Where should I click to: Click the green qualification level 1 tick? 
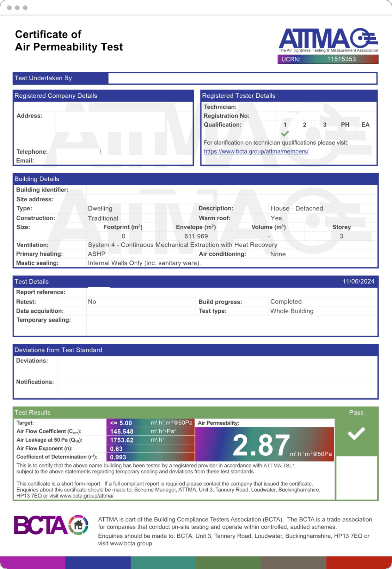285,133
